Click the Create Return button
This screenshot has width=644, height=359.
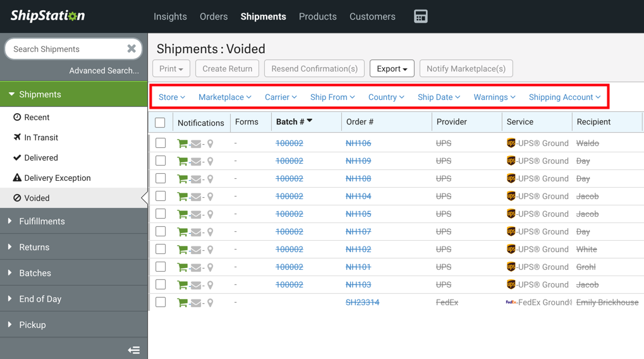(227, 69)
